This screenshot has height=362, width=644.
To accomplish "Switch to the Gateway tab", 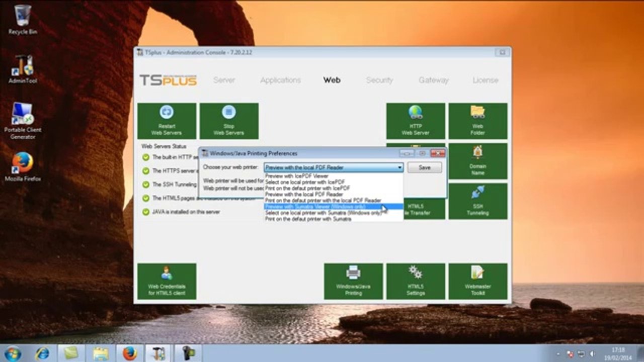I will click(433, 80).
